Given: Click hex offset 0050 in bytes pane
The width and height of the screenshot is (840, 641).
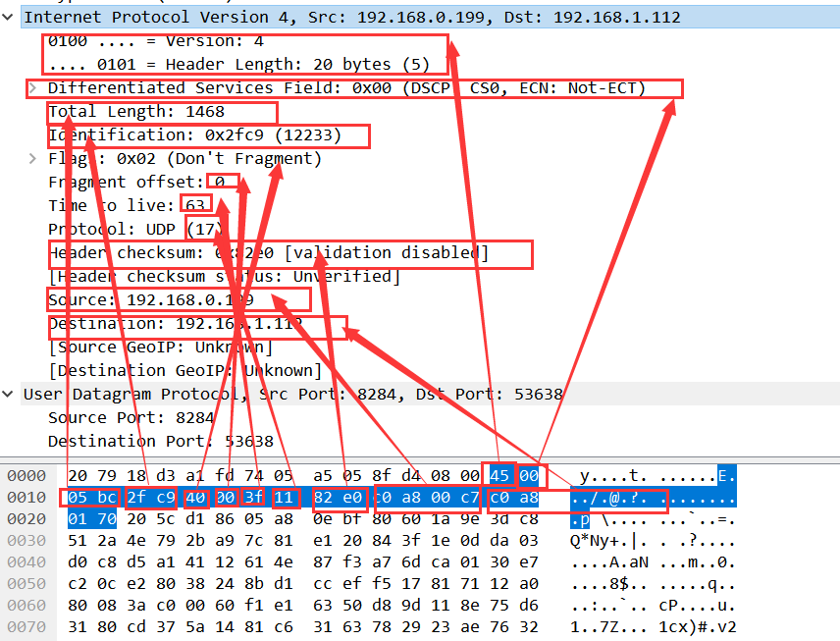Looking at the screenshot, I should 26,584.
